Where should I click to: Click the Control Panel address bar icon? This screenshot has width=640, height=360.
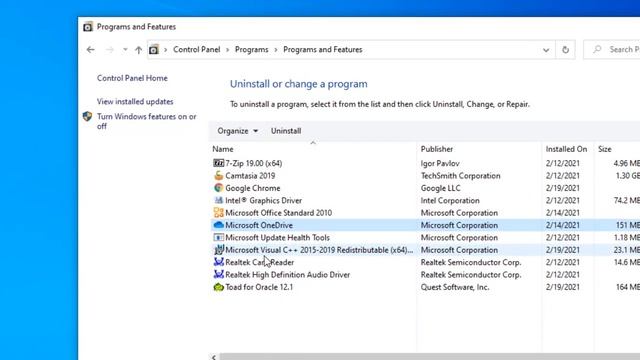tap(153, 50)
